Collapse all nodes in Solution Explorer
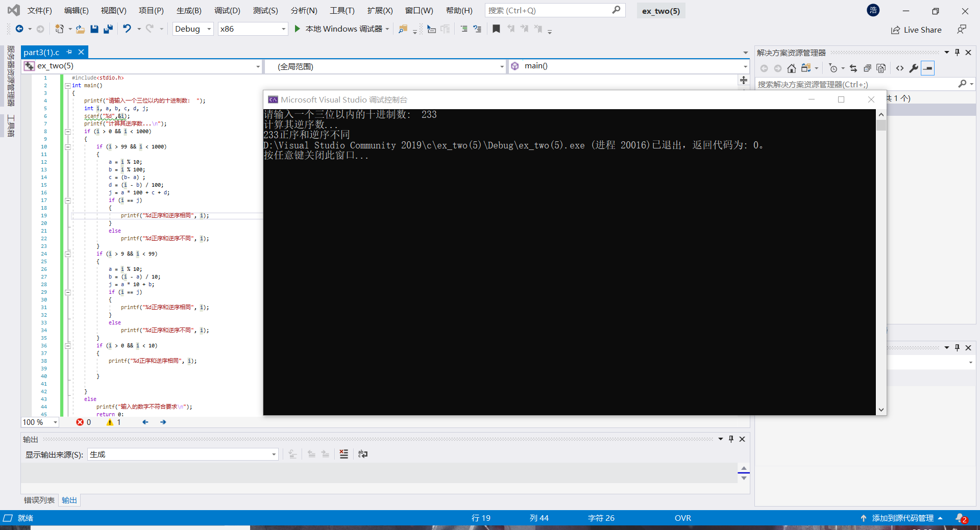The width and height of the screenshot is (980, 530). [x=867, y=68]
